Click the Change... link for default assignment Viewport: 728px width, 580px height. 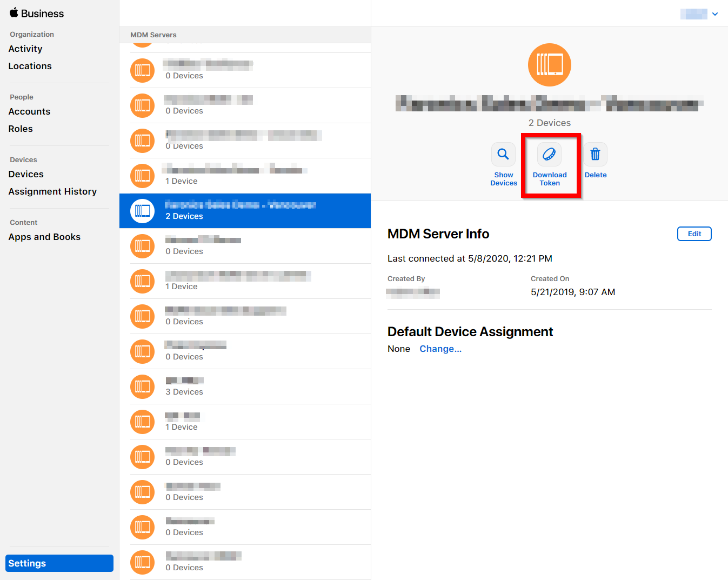point(440,349)
